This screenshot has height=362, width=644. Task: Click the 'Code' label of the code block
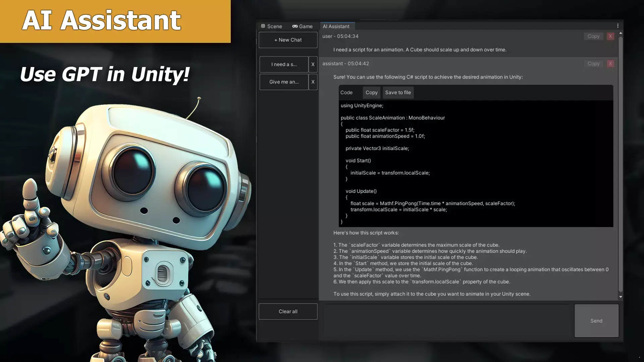coord(346,93)
